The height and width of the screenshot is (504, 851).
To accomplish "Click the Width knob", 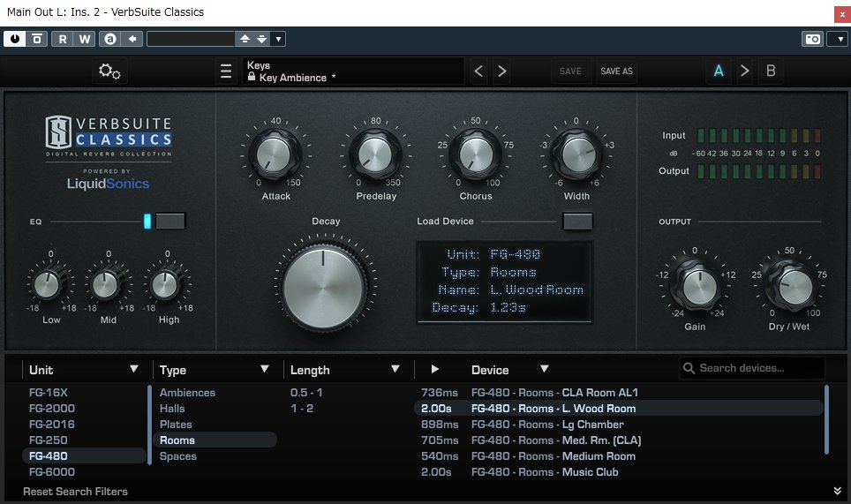I will pos(576,154).
